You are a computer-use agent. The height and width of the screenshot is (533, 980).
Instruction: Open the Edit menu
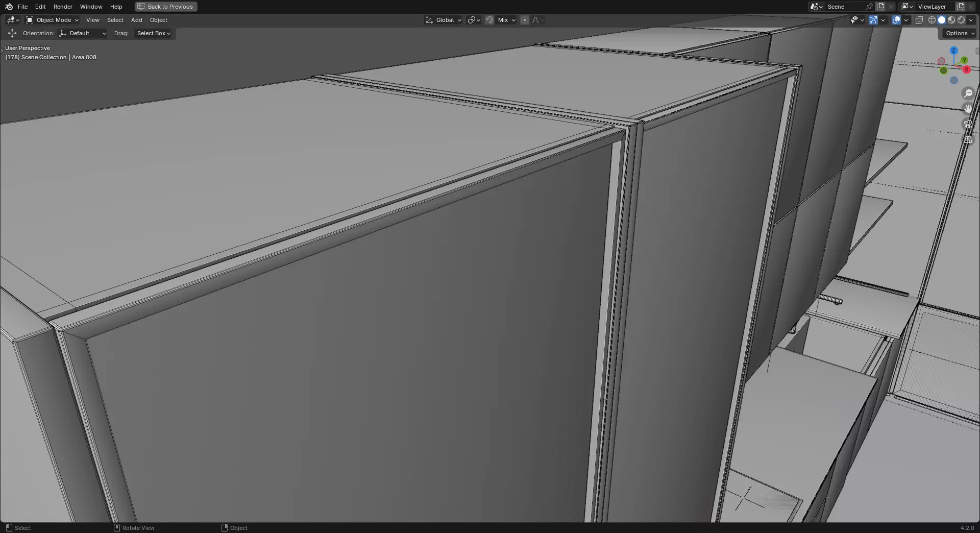(40, 7)
